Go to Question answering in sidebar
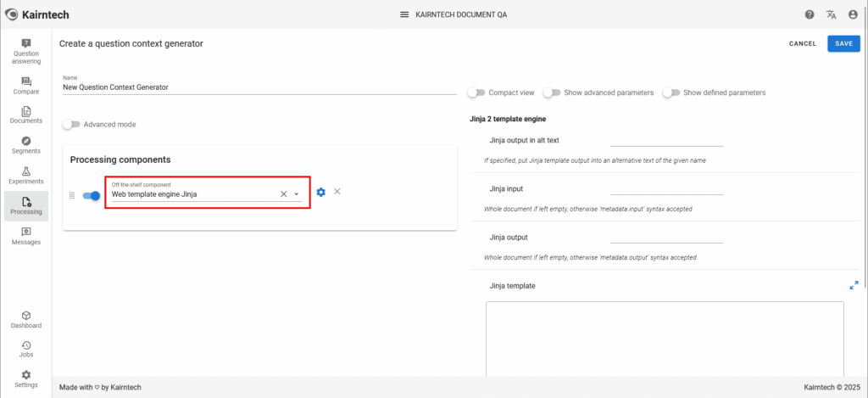The image size is (868, 398). click(26, 51)
